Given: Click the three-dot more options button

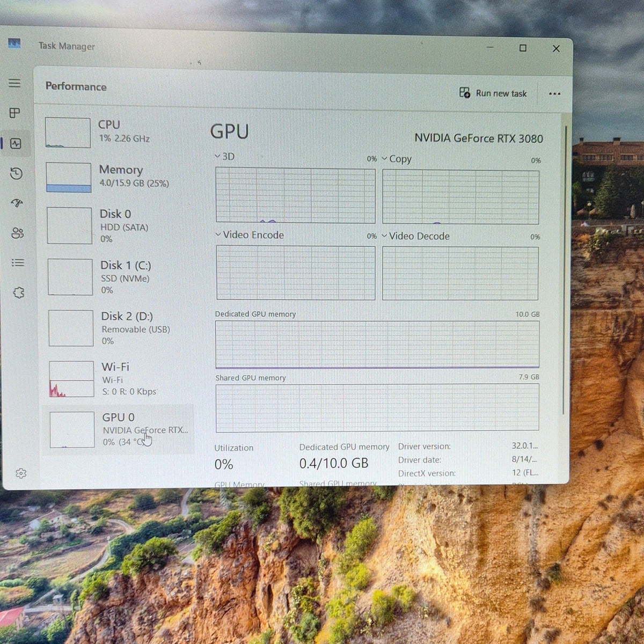Looking at the screenshot, I should click(554, 93).
